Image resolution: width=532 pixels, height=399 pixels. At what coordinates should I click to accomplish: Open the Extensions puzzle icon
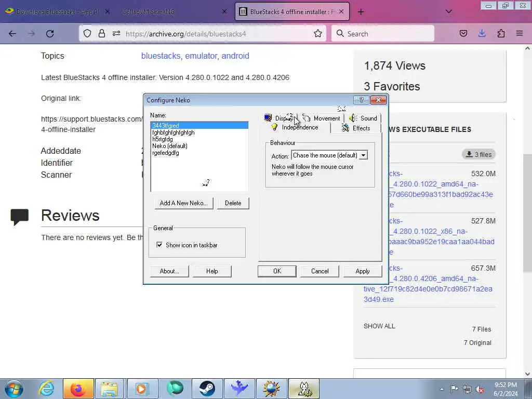[501, 33]
